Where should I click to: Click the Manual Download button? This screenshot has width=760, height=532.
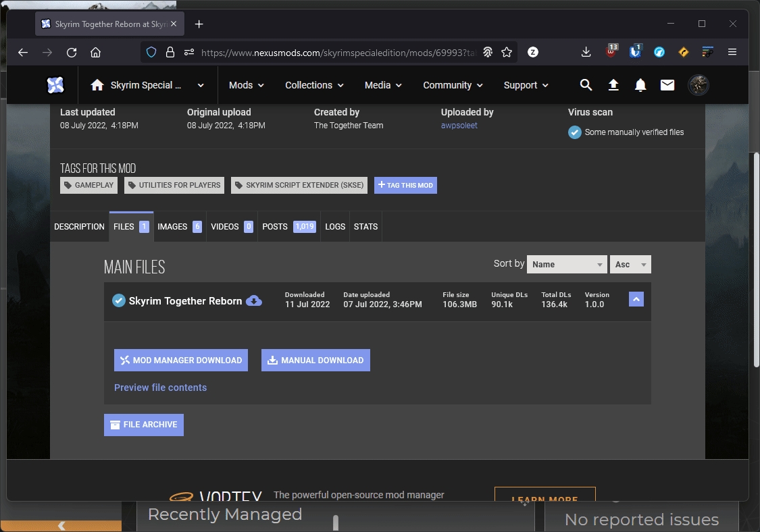coord(315,361)
